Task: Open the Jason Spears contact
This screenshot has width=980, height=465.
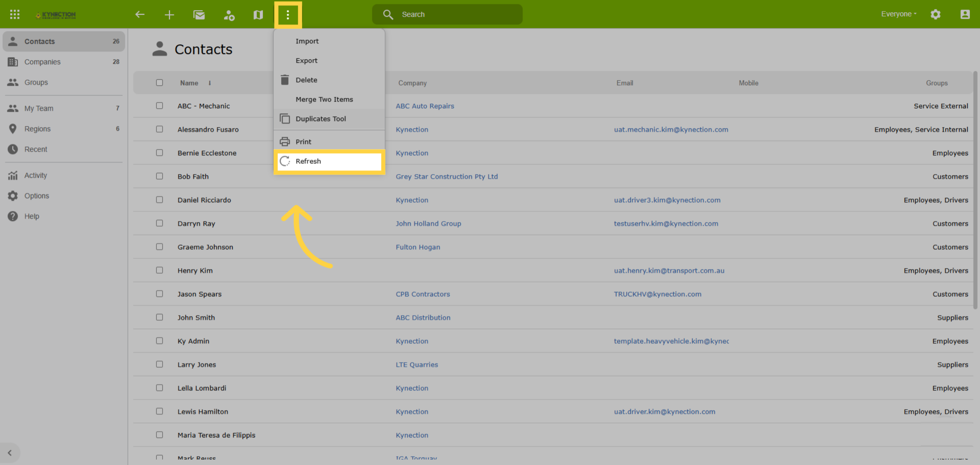Action: click(199, 294)
